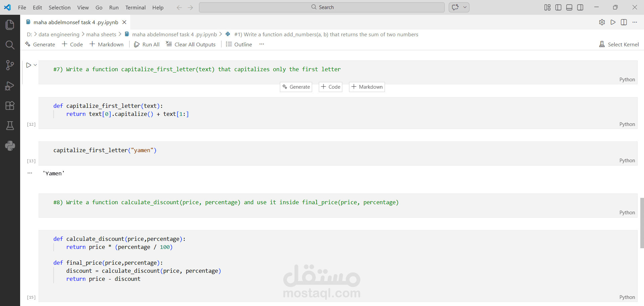Click the Search command center field

click(x=322, y=7)
